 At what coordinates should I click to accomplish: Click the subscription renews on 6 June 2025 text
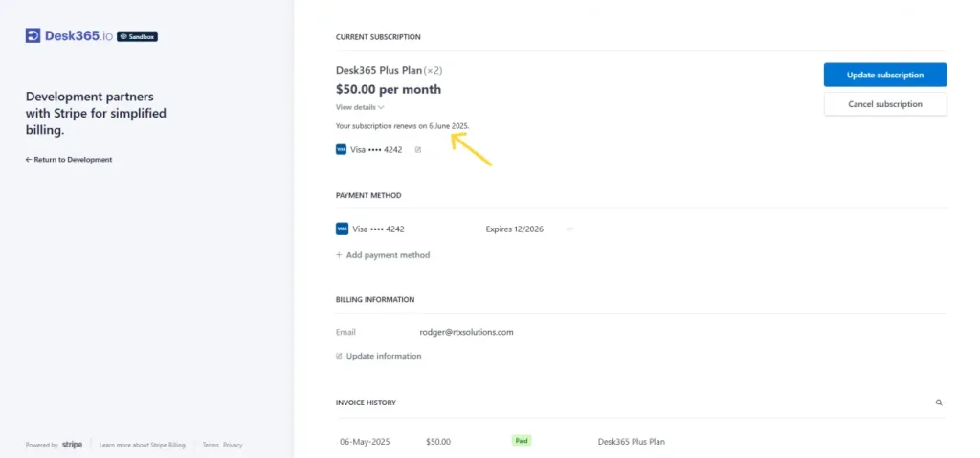[x=403, y=126]
